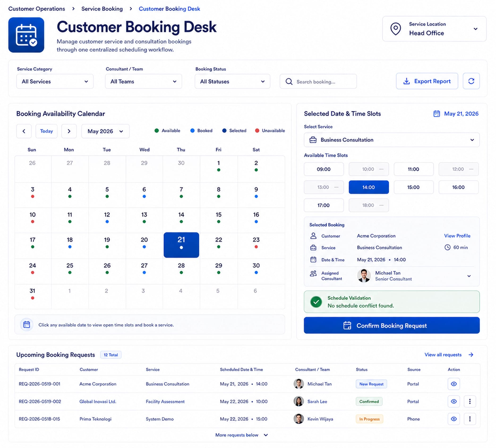Click the refresh icon button beside Export Report

tap(471, 81)
